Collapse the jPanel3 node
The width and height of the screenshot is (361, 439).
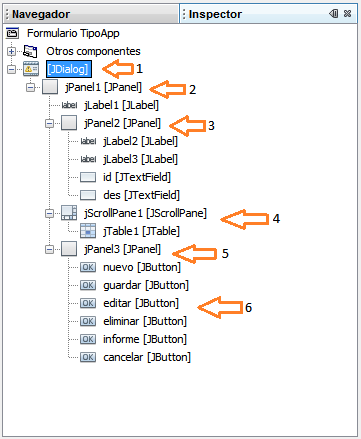pyautogui.click(x=50, y=249)
